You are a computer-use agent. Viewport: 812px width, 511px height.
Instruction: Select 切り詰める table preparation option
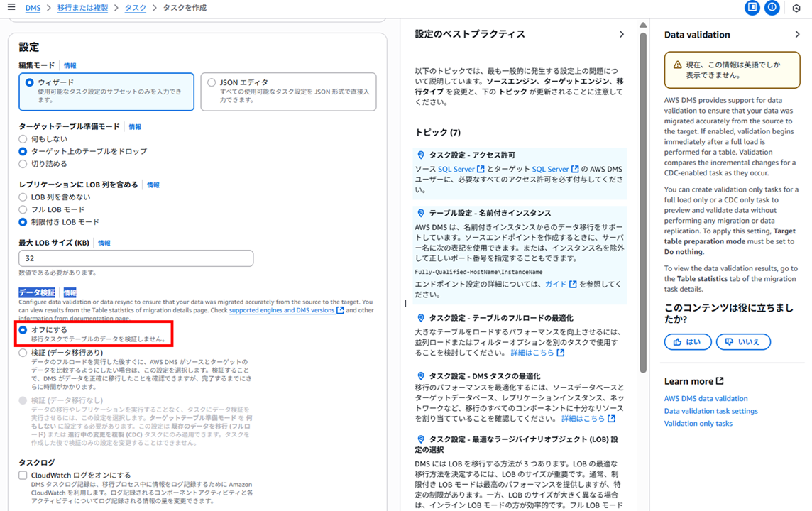click(x=23, y=164)
